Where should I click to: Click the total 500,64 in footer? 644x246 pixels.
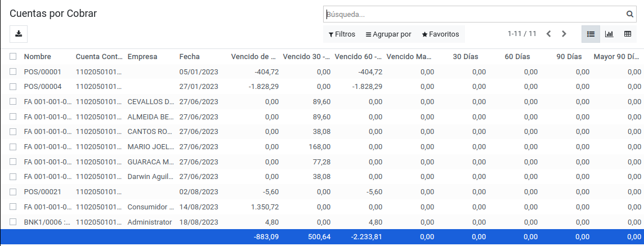click(319, 236)
